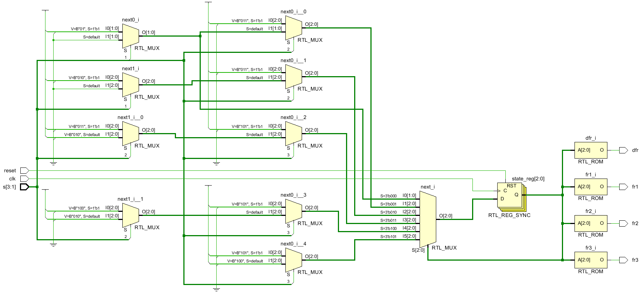Click the fr3 output port symbol
This screenshot has height=295, width=644.
[x=623, y=260]
